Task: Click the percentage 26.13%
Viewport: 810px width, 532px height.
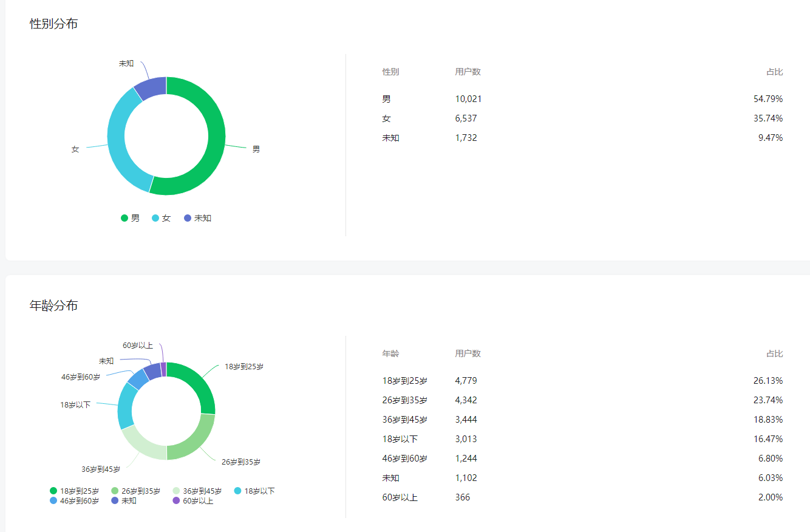Action: coord(768,381)
